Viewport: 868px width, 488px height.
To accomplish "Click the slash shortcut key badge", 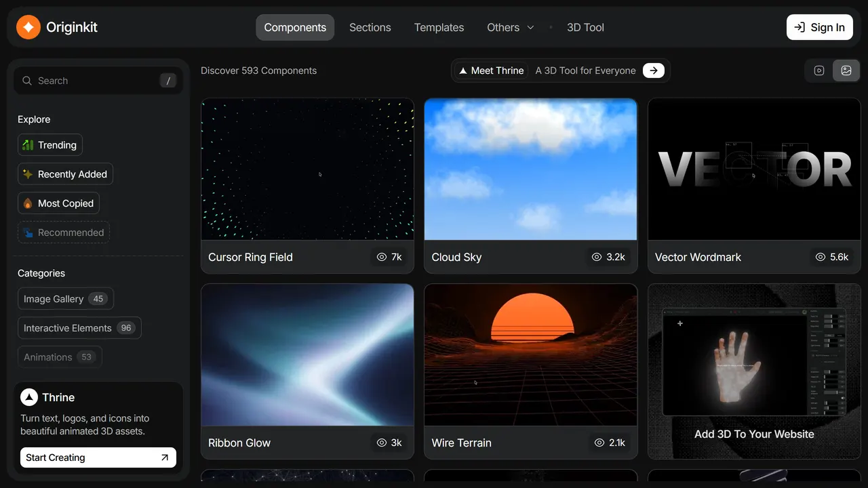I will click(x=168, y=81).
